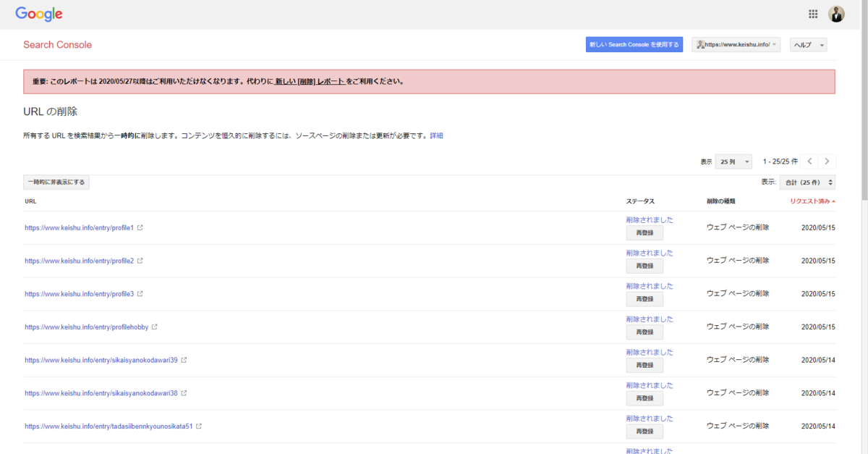Open the 合計 (25 件) display filter
This screenshot has width=868, height=454.
click(807, 182)
